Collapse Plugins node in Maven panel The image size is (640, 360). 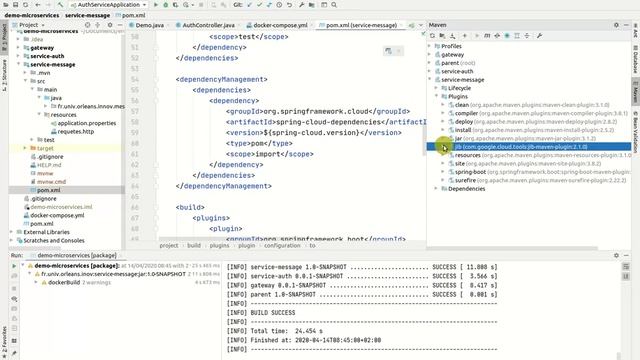coord(436,96)
